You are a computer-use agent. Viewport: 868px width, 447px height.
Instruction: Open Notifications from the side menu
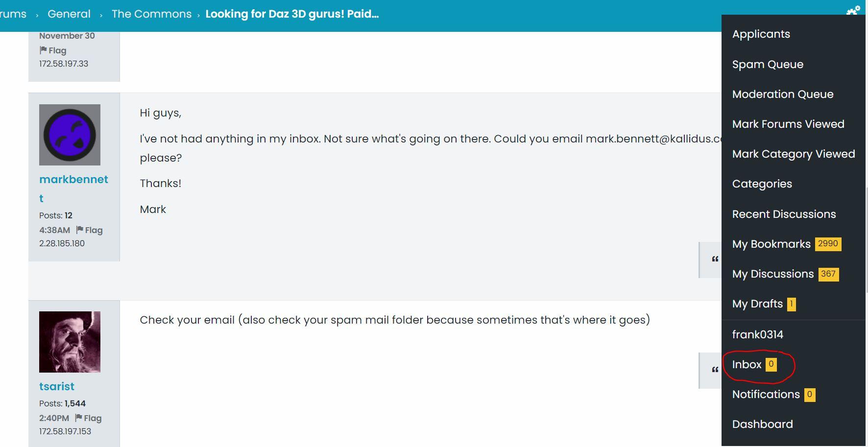766,395
